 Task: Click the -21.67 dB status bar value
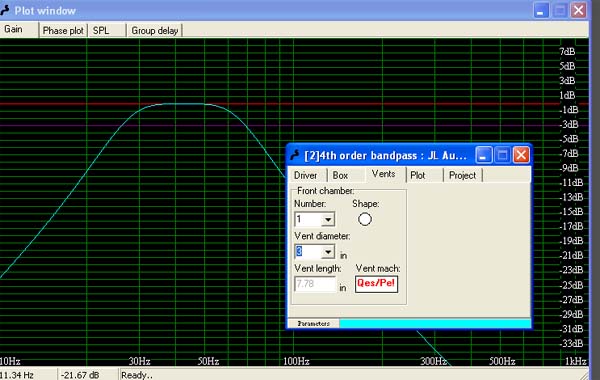tap(80, 375)
